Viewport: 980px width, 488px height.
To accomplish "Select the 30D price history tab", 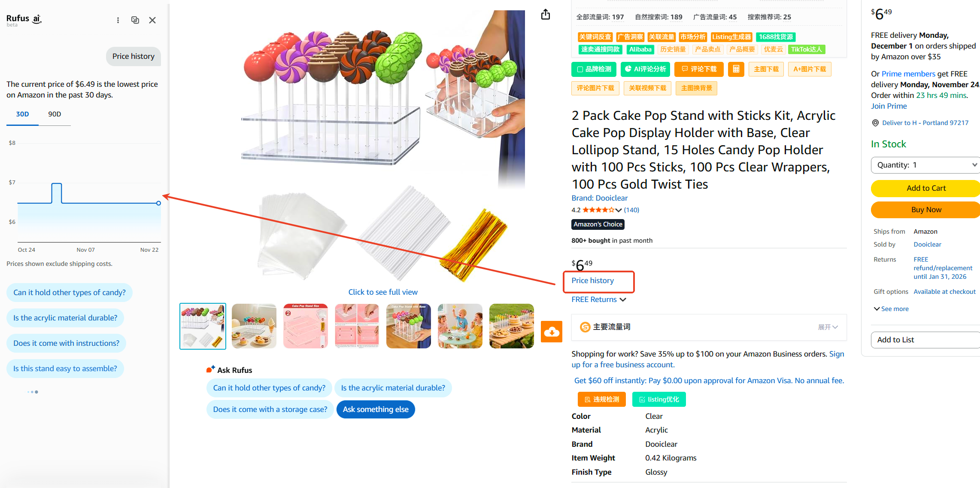I will [x=22, y=114].
